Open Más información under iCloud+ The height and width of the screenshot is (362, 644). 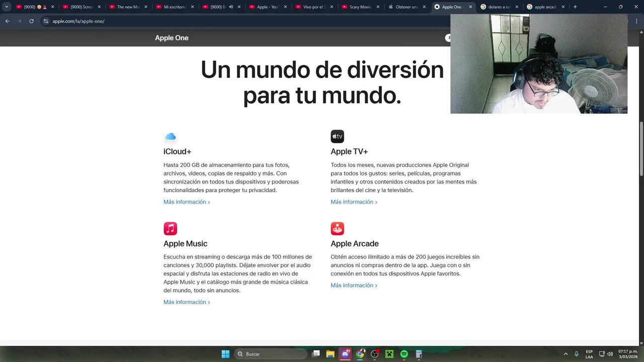(x=187, y=202)
